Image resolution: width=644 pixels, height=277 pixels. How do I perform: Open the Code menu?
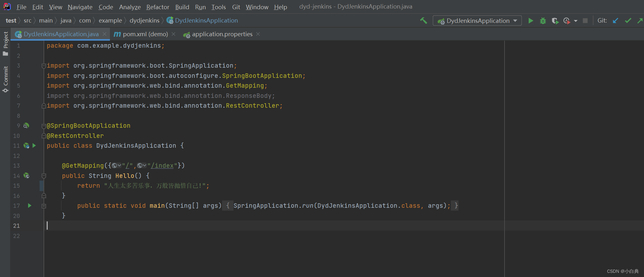coord(106,7)
